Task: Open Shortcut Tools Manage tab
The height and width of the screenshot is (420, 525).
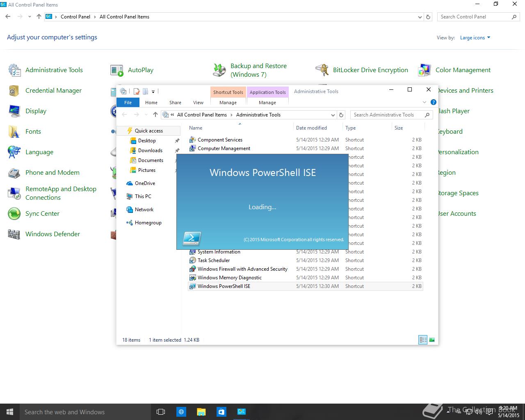Action: pyautogui.click(x=228, y=103)
